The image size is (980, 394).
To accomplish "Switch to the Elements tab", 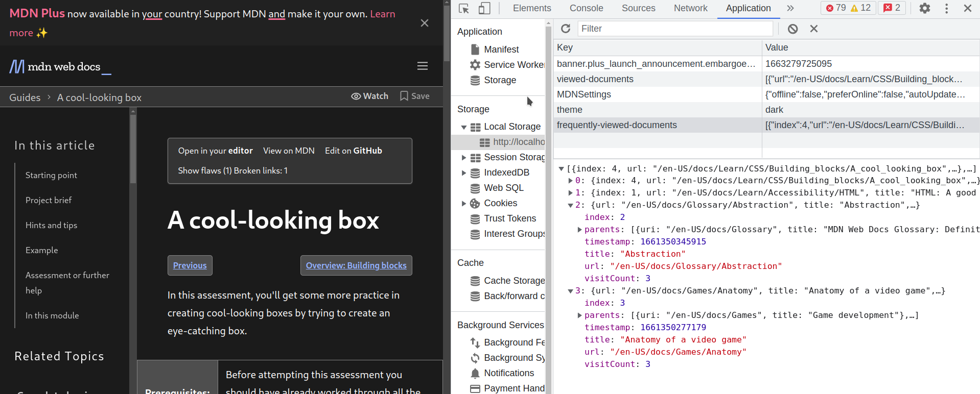I will [532, 8].
